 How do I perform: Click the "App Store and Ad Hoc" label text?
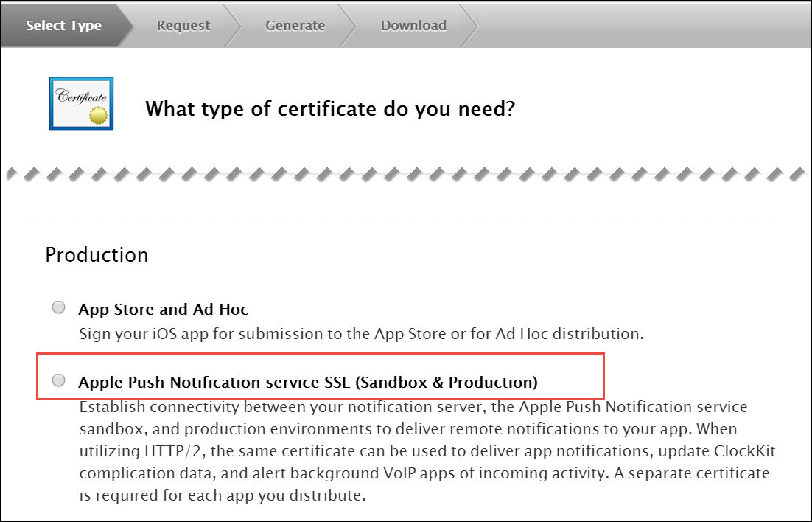coord(163,310)
